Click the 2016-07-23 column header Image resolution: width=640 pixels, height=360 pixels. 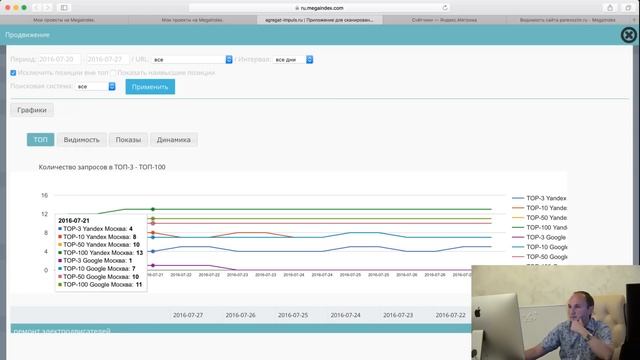[398, 316]
